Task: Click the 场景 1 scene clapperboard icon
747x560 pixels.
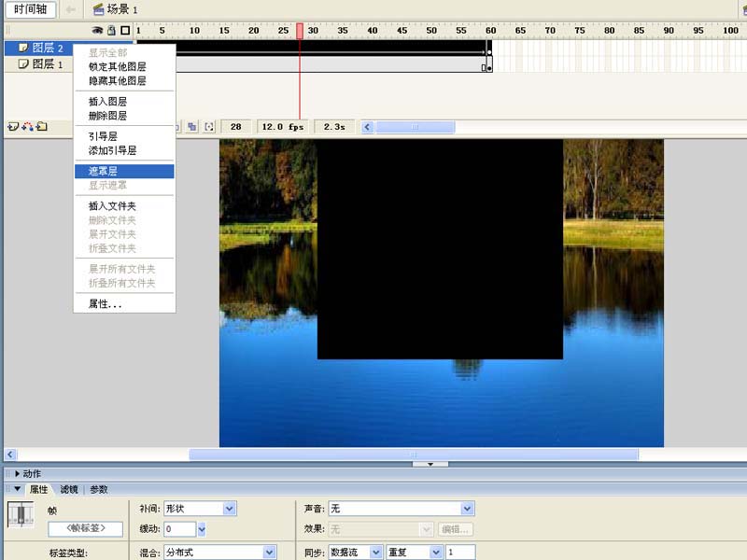Action: pos(98,9)
